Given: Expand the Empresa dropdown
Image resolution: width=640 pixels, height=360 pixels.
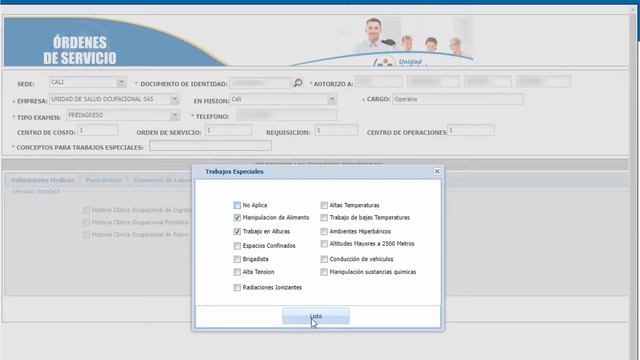Looking at the screenshot, I should point(175,99).
